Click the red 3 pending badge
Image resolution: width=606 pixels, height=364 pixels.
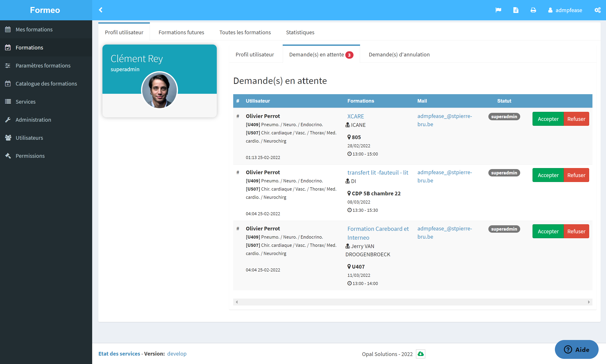coord(349,55)
